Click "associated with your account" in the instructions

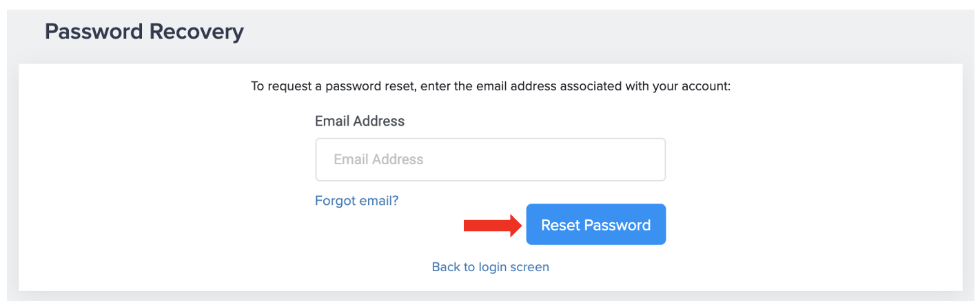point(644,88)
